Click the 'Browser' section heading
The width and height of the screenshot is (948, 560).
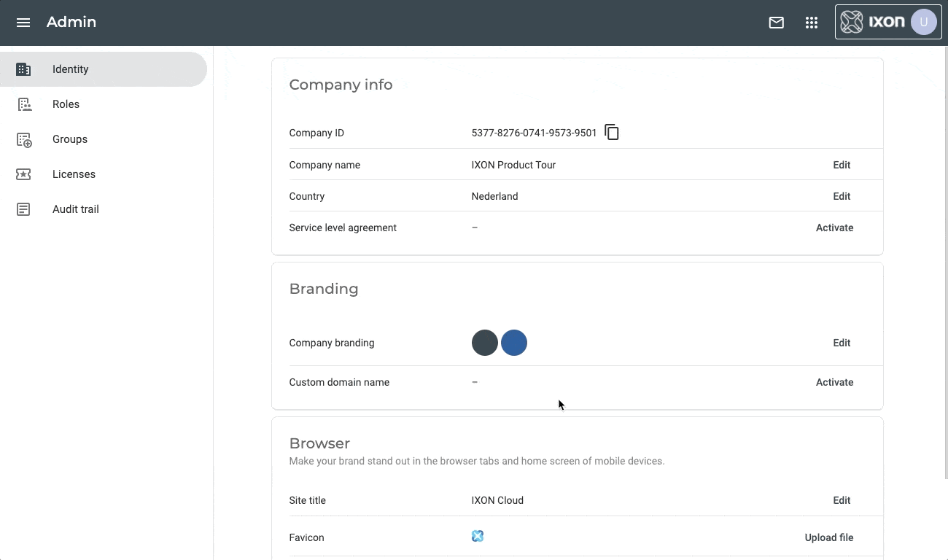[319, 443]
